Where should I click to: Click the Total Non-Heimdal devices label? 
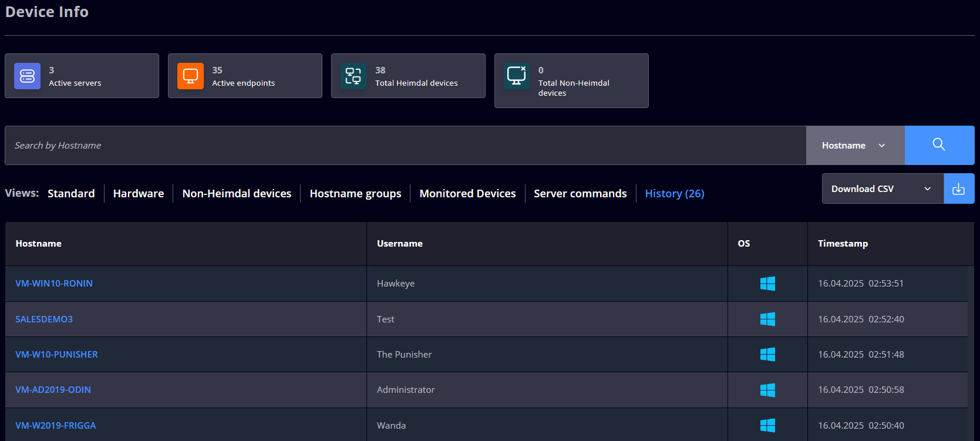574,87
